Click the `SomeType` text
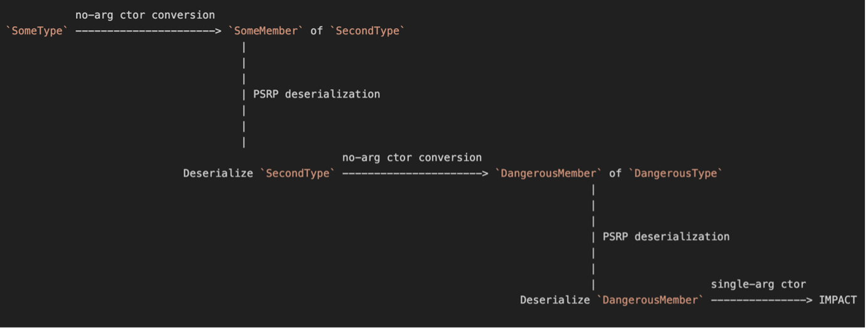 37,31
